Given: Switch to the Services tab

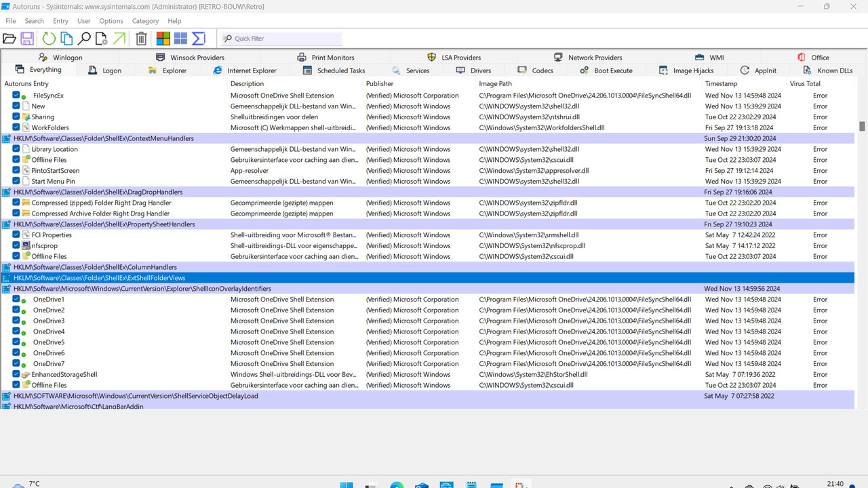Looking at the screenshot, I should click(x=410, y=70).
